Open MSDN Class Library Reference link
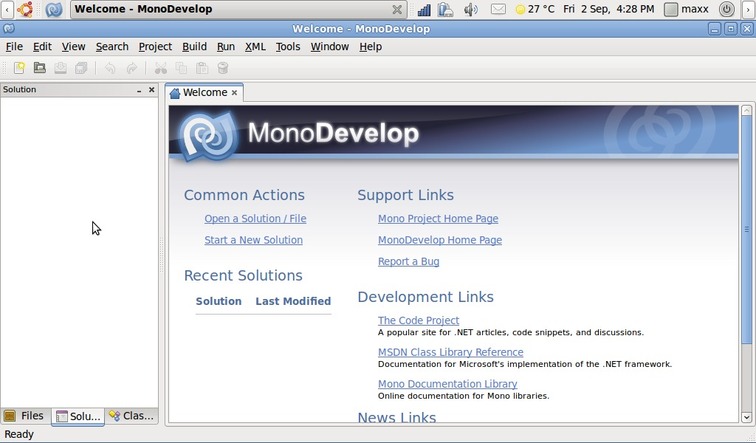The height and width of the screenshot is (443, 756). [x=450, y=352]
